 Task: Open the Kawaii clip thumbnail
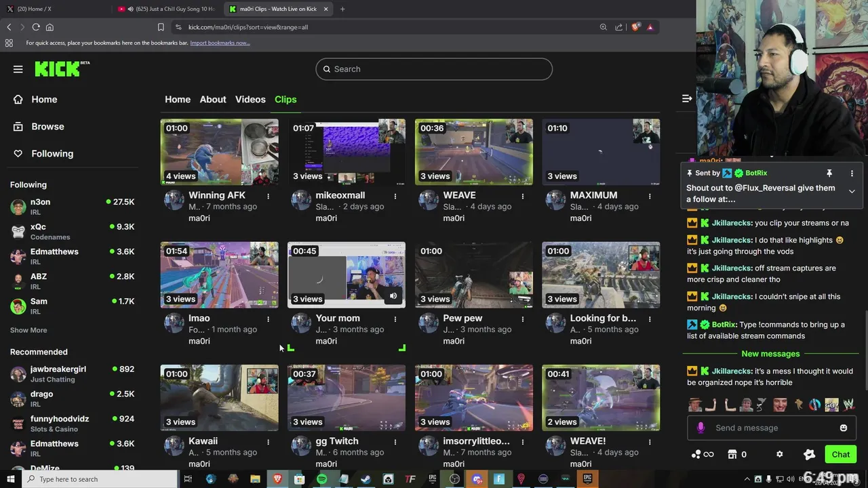(x=219, y=398)
